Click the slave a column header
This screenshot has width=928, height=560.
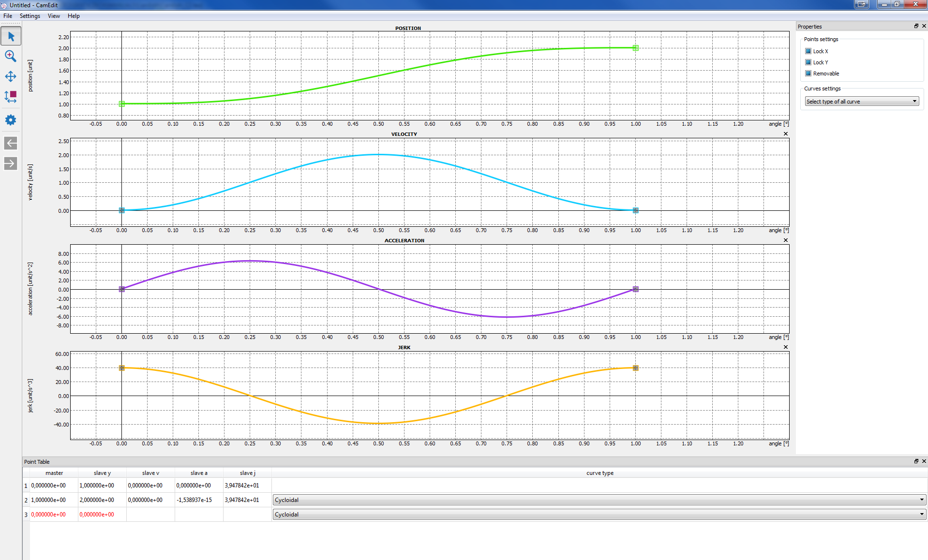point(199,473)
